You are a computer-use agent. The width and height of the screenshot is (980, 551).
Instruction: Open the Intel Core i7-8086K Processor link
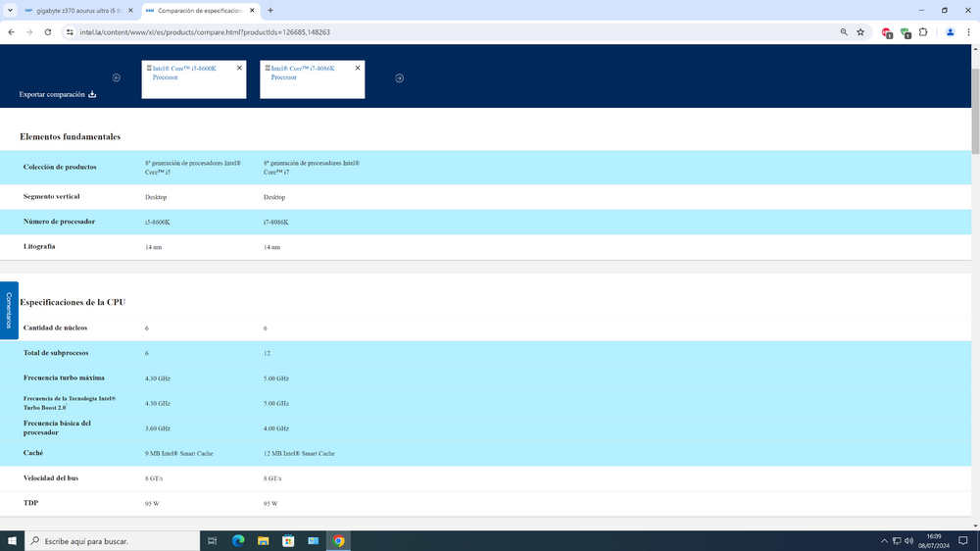(303, 73)
